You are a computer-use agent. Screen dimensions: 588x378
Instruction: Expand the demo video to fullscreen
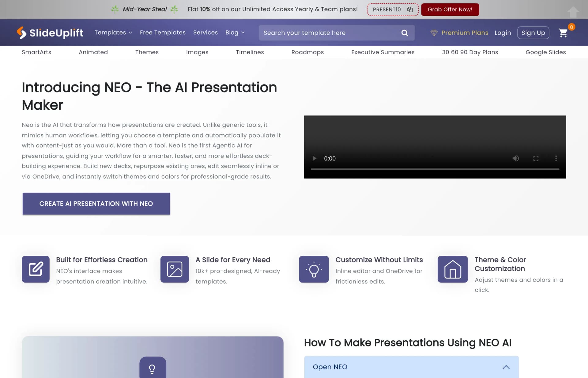click(536, 158)
